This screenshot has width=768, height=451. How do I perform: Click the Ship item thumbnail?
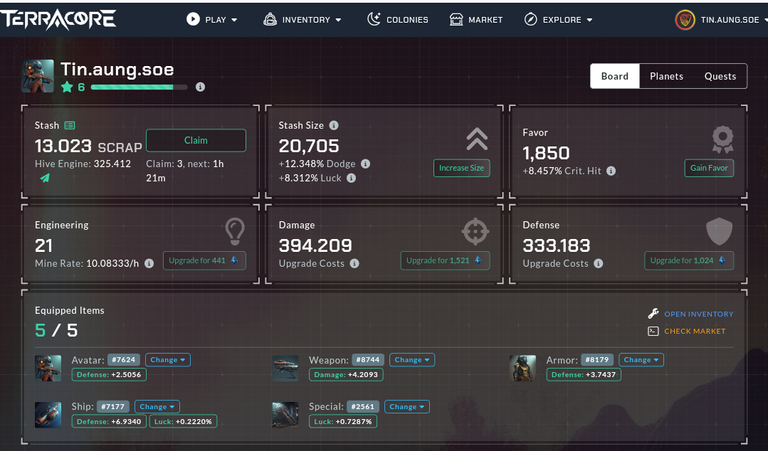click(x=48, y=415)
